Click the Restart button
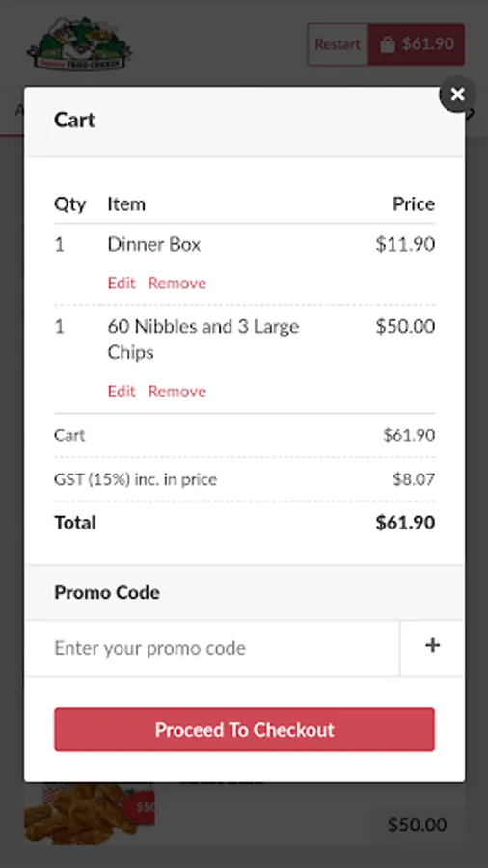The width and height of the screenshot is (488, 868). (338, 44)
